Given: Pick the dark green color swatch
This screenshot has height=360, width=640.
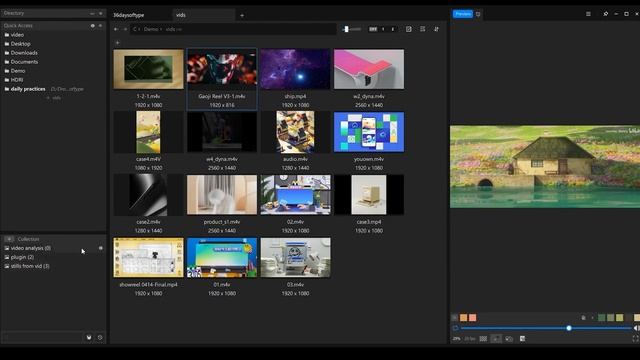Looking at the screenshot, I should (x=602, y=318).
